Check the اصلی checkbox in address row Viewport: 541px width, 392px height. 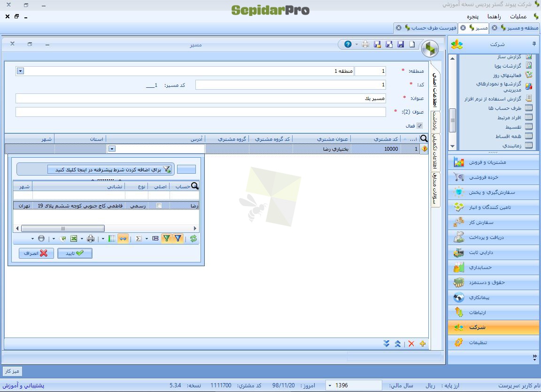coord(159,206)
